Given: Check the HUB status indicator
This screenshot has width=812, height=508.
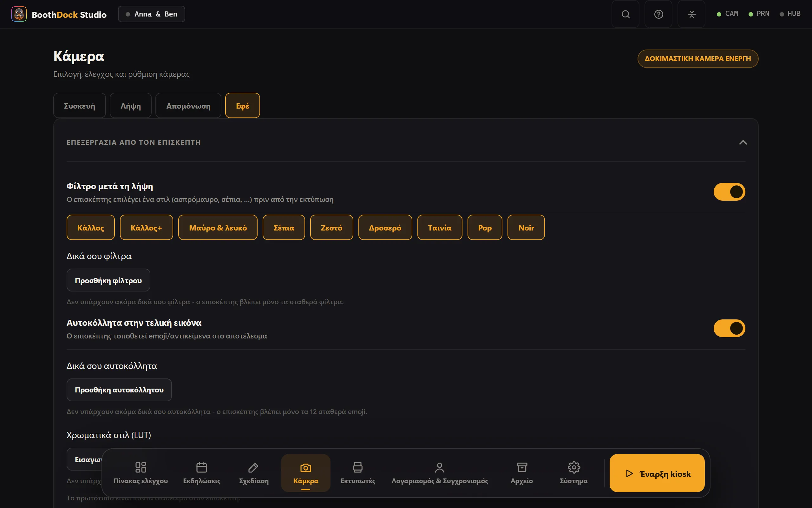Looking at the screenshot, I should click(x=790, y=14).
